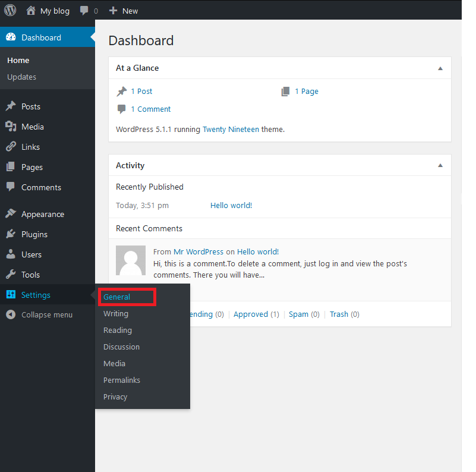
Task: Open the 1 Comment link
Action: coord(150,109)
